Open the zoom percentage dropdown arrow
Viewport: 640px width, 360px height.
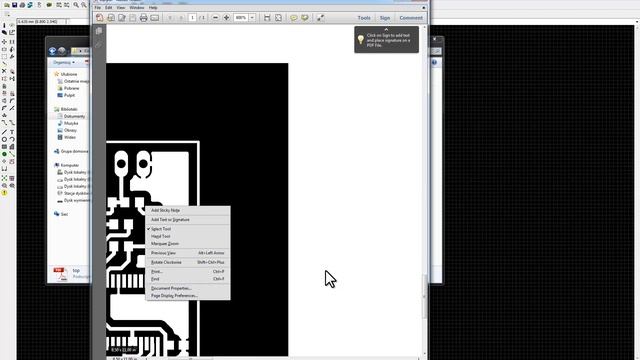(252, 18)
